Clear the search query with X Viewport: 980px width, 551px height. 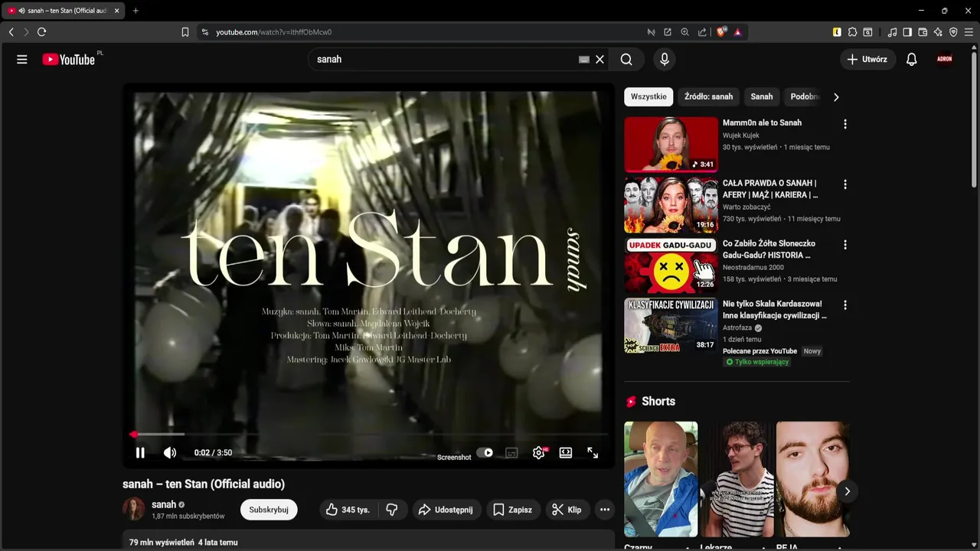[600, 60]
